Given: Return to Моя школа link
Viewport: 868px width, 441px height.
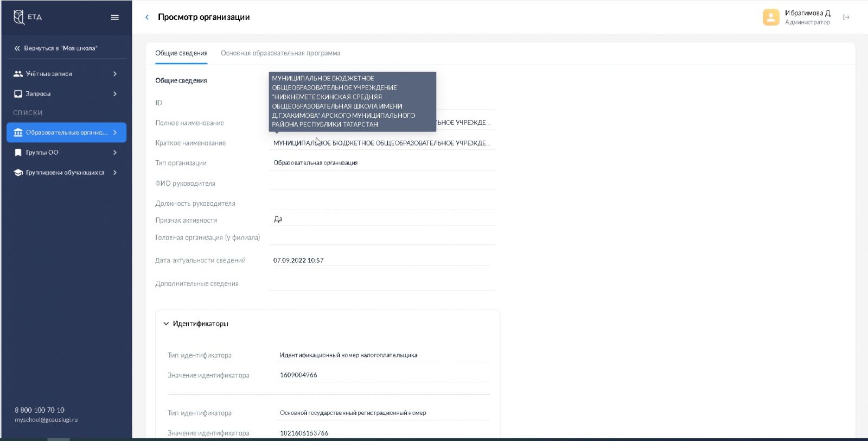Looking at the screenshot, I should point(56,48).
